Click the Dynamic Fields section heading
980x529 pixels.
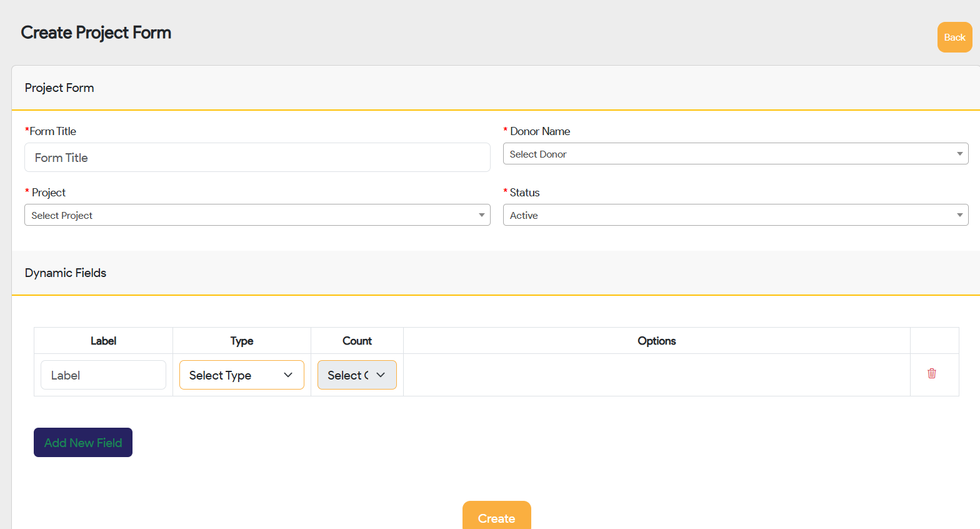pyautogui.click(x=66, y=273)
